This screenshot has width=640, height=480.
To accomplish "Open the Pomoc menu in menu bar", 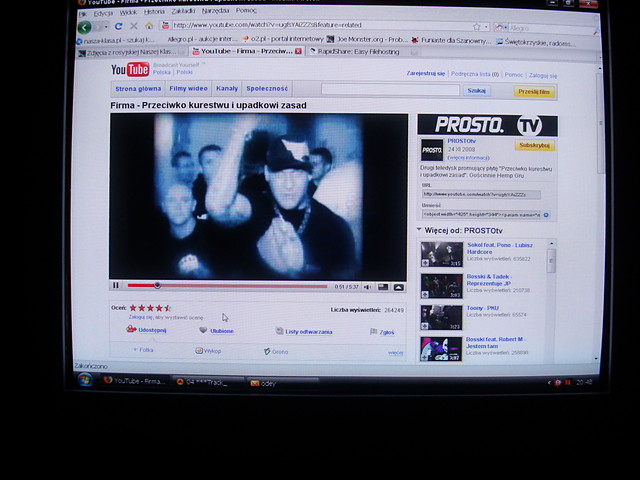I will tap(246, 10).
